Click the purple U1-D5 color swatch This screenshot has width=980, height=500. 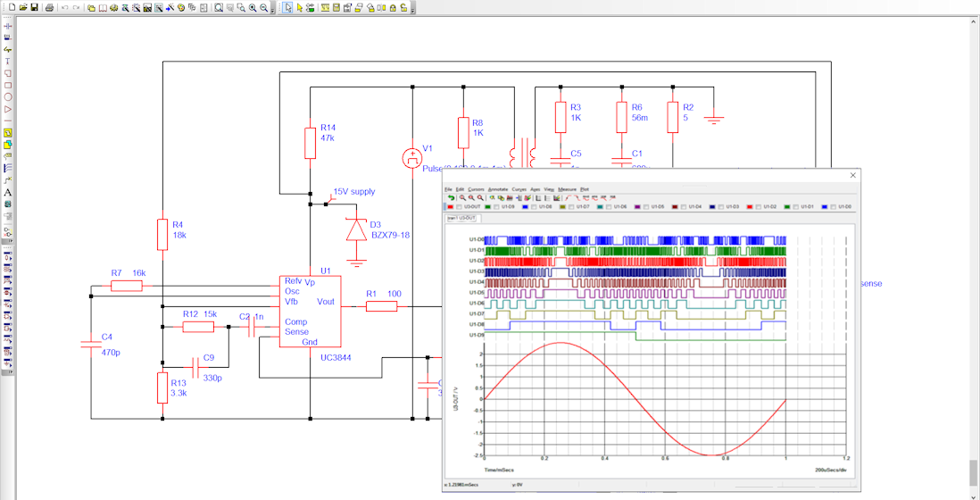pos(637,207)
